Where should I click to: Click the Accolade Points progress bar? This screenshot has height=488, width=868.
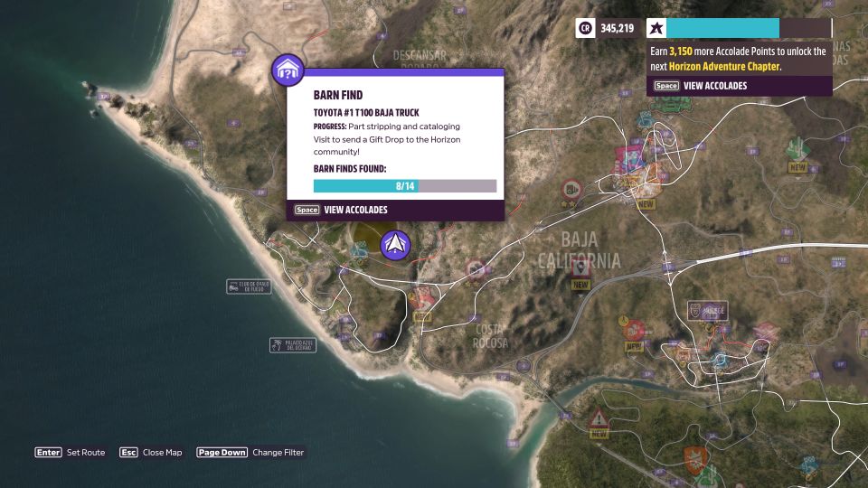point(749,28)
